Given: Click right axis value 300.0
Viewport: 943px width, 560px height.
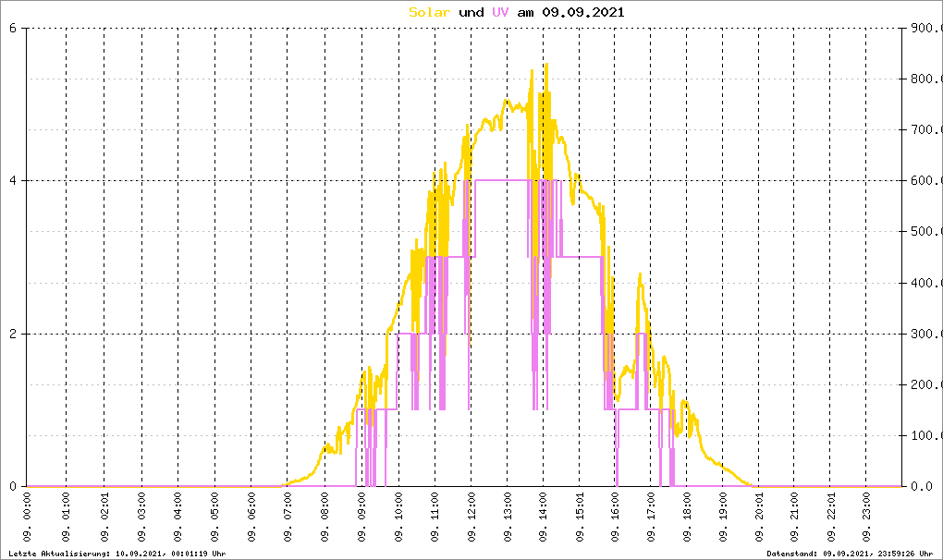Looking at the screenshot, I should [x=925, y=334].
